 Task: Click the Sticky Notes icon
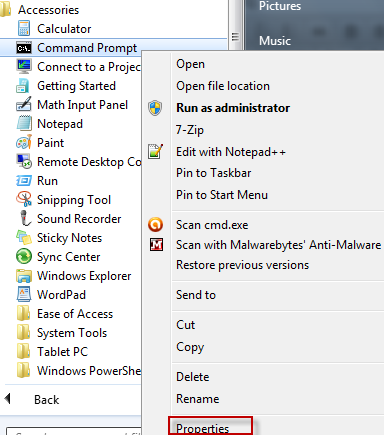(24, 238)
